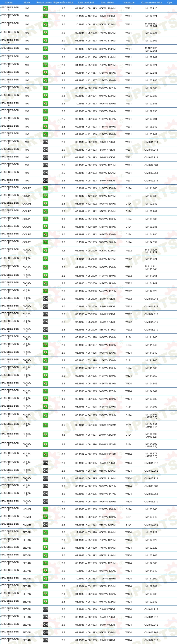The height and width of the screenshot is (644, 177).
Task: Select production dates 12.1984 -> 03.1992
Action: pos(86,586)
